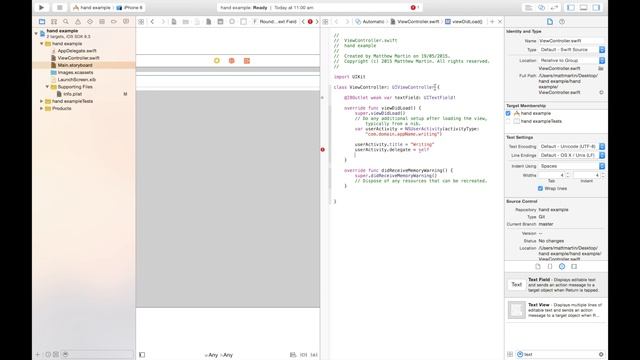Click the Any Any size class control
The height and width of the screenshot is (360, 640).
click(x=219, y=355)
